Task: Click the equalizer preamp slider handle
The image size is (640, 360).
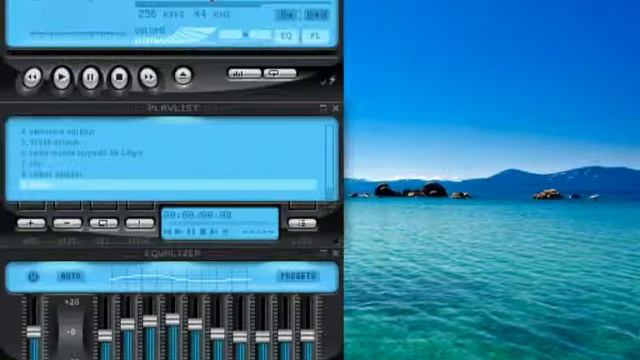Action: [x=34, y=331]
